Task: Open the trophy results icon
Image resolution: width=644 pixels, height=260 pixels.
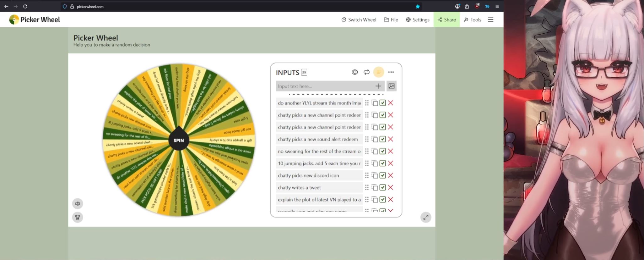Action: click(x=78, y=217)
